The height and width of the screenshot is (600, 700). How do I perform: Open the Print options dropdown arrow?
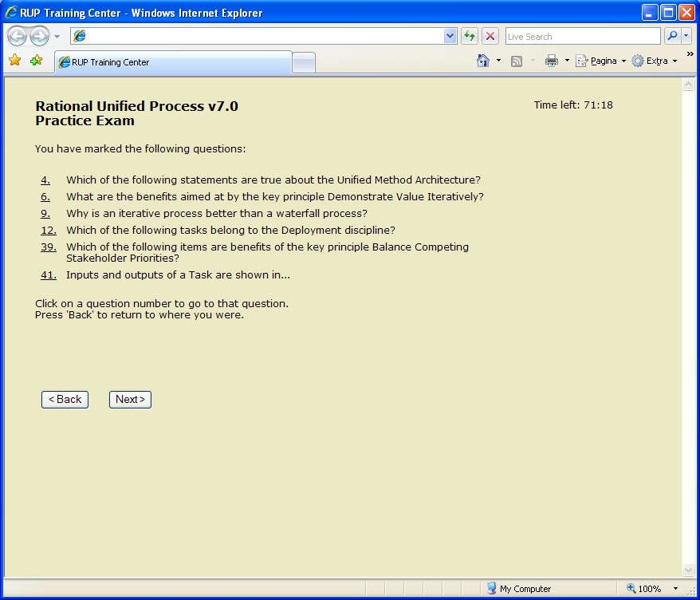point(567,61)
